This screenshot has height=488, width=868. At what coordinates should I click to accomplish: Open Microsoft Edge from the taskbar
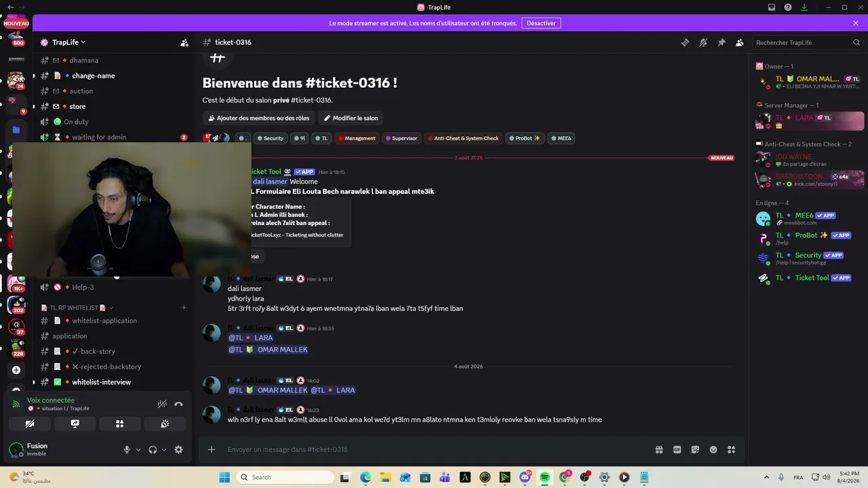[366, 477]
